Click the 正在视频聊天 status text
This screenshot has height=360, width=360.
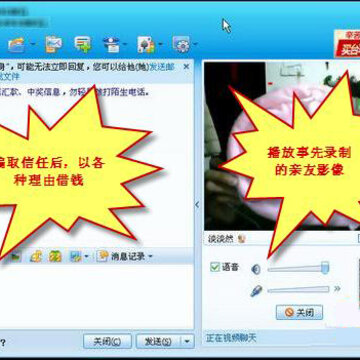click(231, 339)
